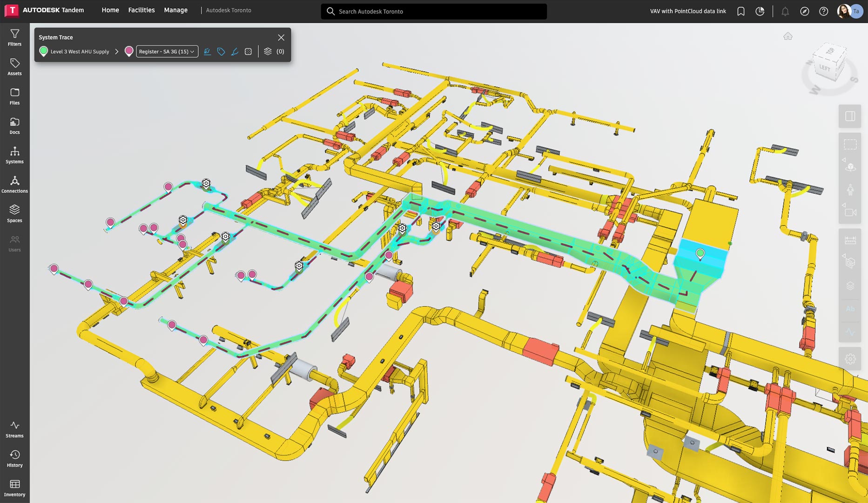Open the Filters panel

14,37
